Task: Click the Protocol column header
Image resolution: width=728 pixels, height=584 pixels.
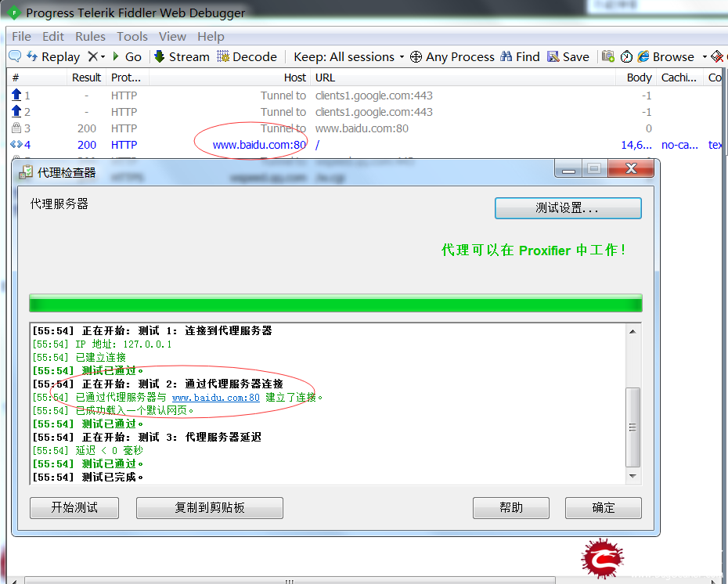Action: coord(126,78)
